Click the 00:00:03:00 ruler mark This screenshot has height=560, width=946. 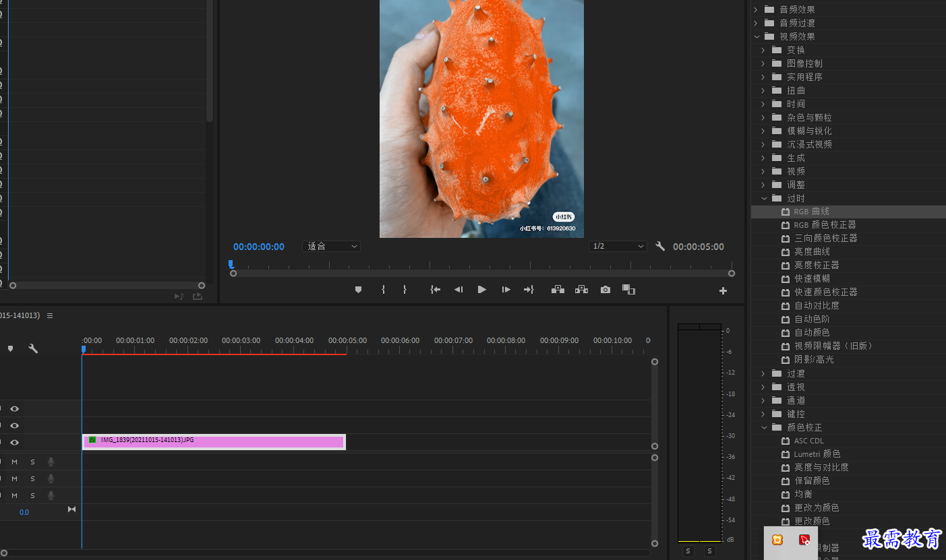click(x=241, y=341)
